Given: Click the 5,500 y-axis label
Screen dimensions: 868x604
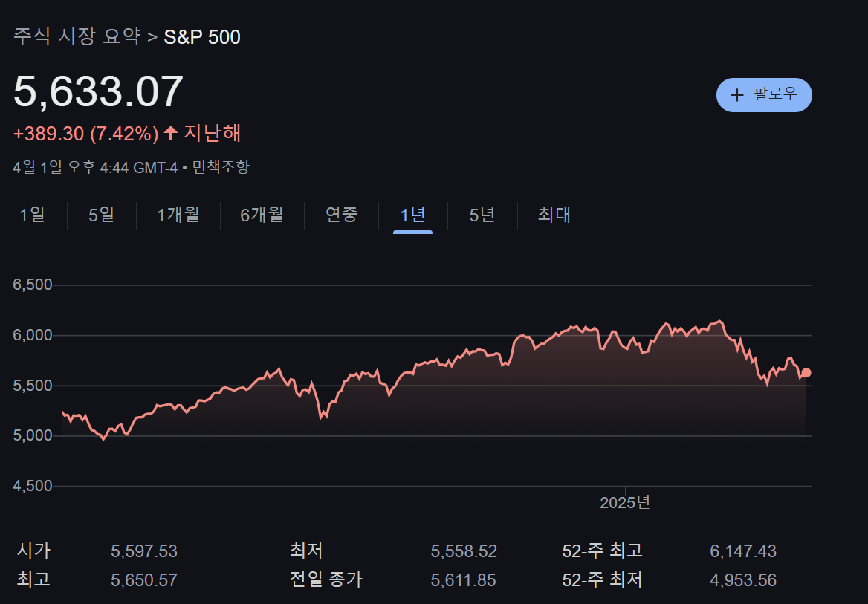Looking at the screenshot, I should tap(33, 386).
